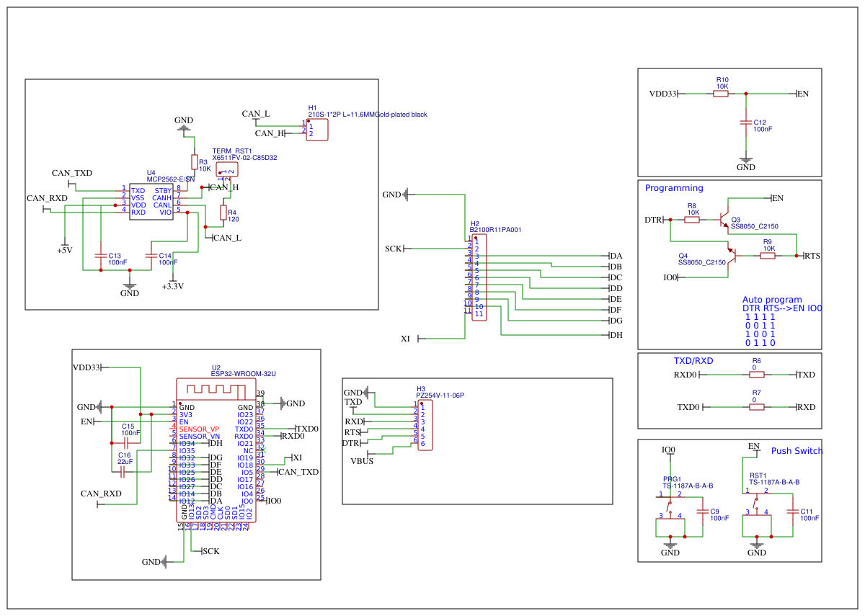Click resistor R4 120 ohm
The width and height of the screenshot is (865, 616).
pyautogui.click(x=223, y=213)
